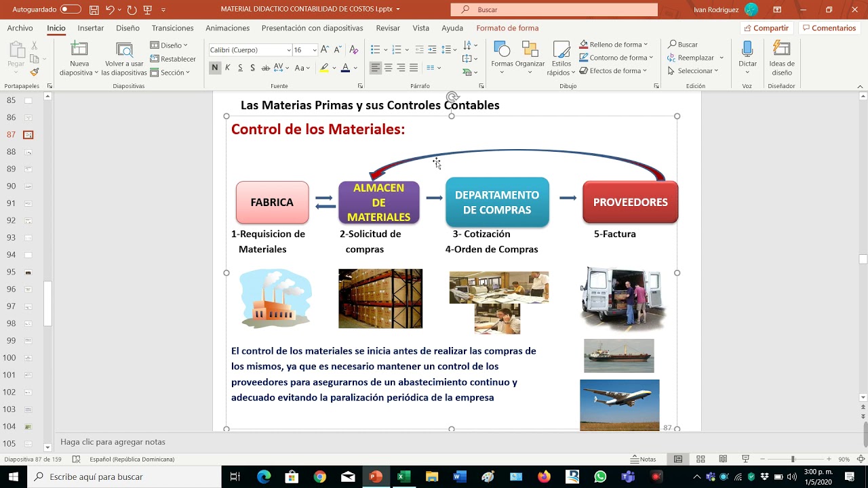The height and width of the screenshot is (488, 868).
Task: Adjust the zoom slider in status bar
Action: [793, 459]
